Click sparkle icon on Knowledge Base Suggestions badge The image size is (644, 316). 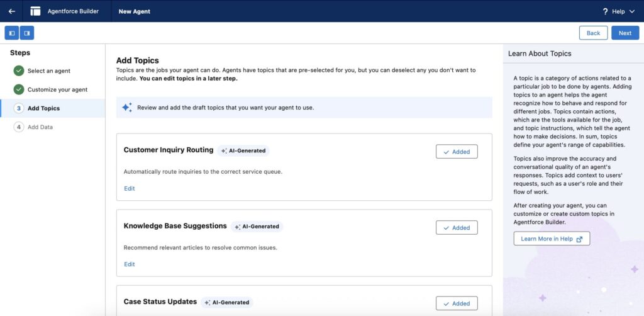[237, 227]
